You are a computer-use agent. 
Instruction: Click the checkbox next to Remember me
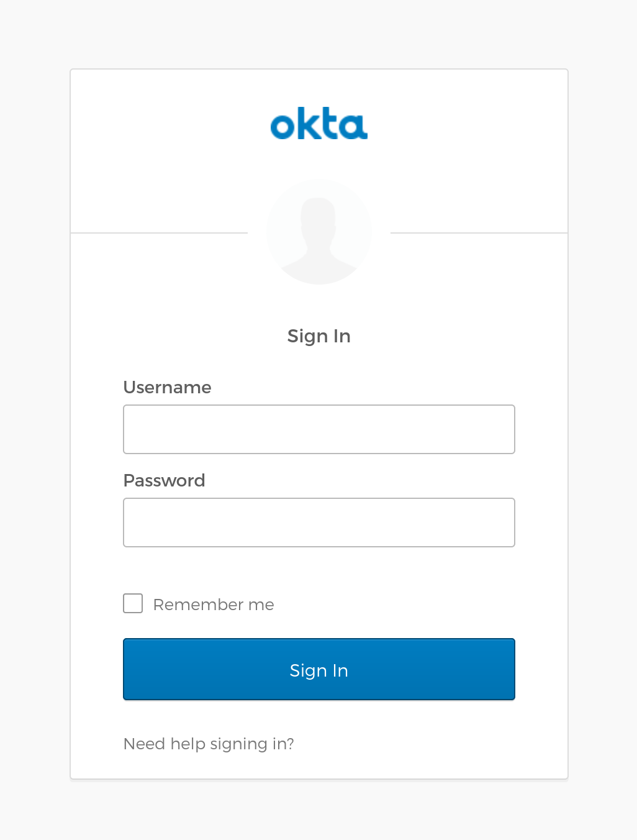coord(132,603)
